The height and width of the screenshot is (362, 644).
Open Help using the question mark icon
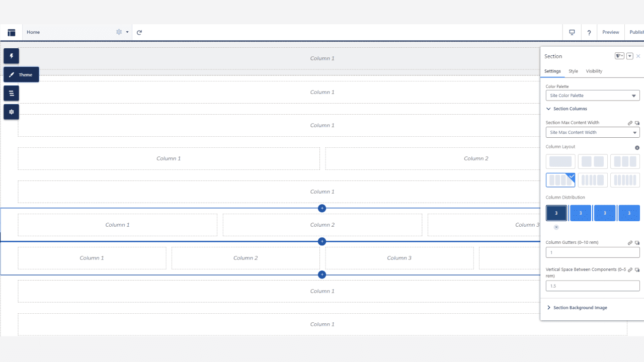coord(589,32)
